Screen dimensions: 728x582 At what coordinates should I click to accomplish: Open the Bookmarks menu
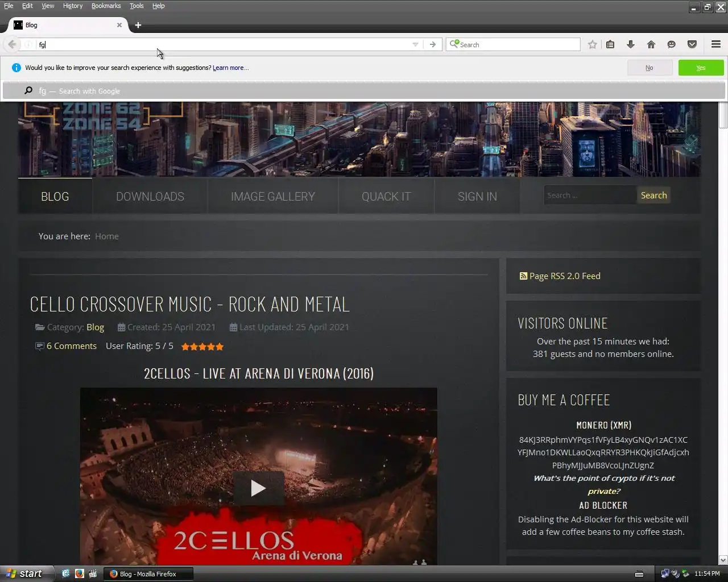click(x=106, y=6)
